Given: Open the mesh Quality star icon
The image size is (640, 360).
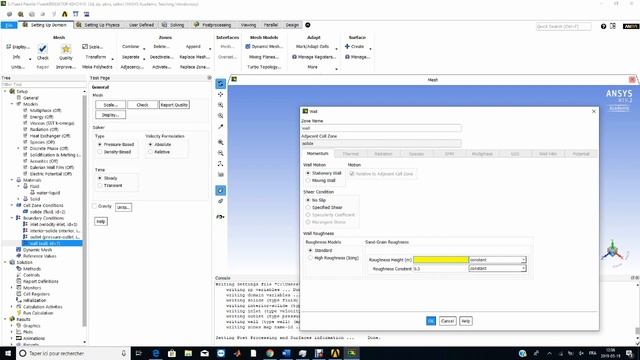Looking at the screenshot, I should tap(65, 49).
